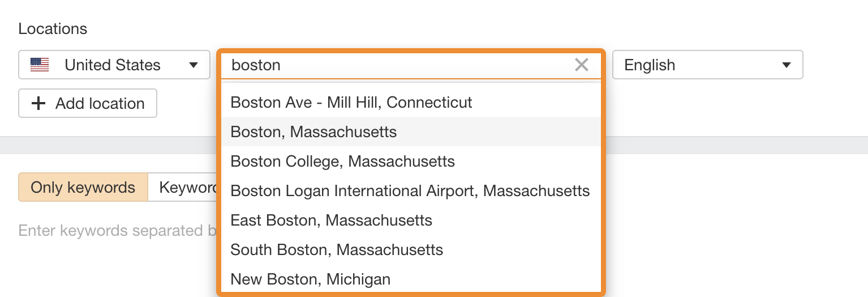Screen dimensions: 868x297
Task: Select South Boston, Massachusetts option
Action: [x=337, y=250]
